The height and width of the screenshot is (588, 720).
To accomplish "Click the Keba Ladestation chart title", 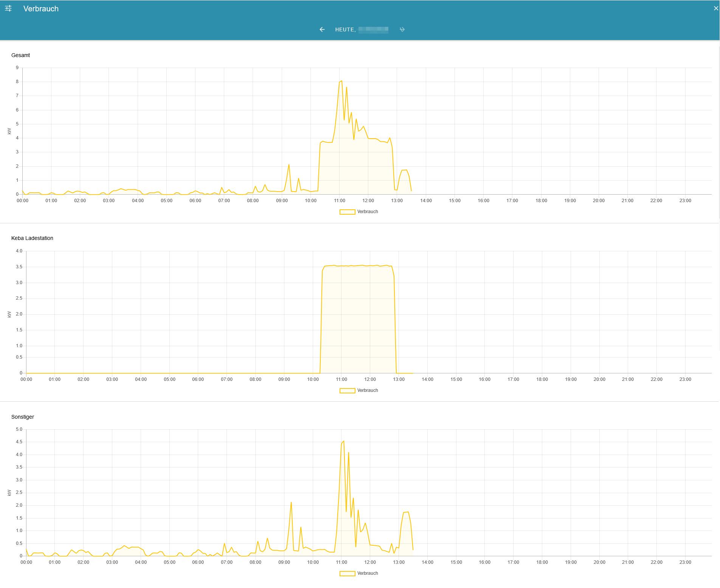I will pyautogui.click(x=32, y=238).
